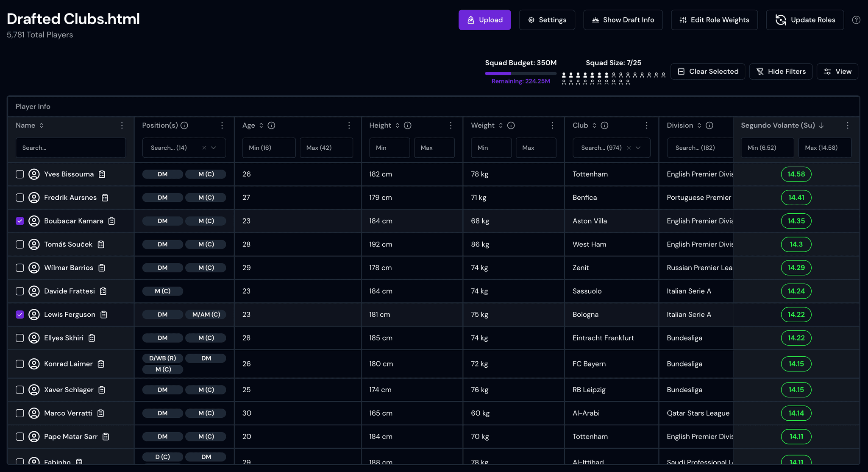The width and height of the screenshot is (868, 472).
Task: Open the Division search combo box
Action: pyautogui.click(x=700, y=148)
